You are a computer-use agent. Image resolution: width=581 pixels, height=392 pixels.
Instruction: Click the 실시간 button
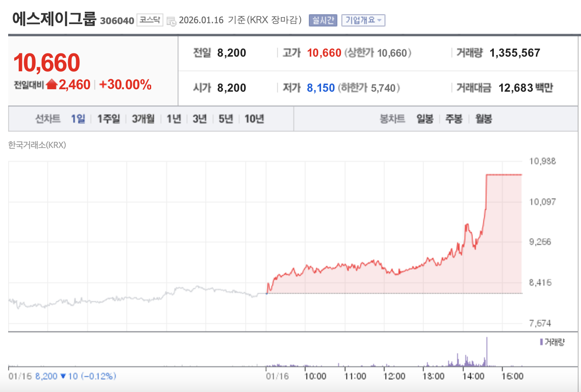point(323,20)
